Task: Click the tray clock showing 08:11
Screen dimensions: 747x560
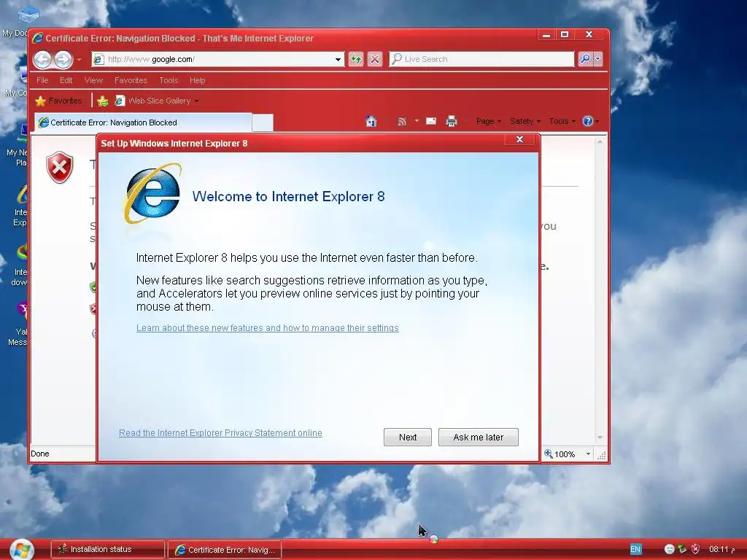Action: (x=721, y=550)
